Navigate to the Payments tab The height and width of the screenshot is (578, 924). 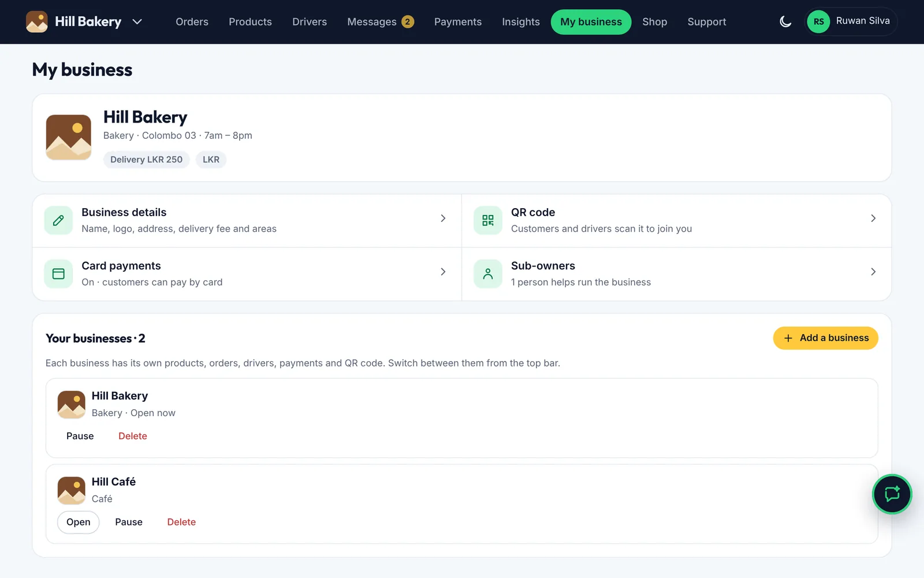(x=458, y=22)
